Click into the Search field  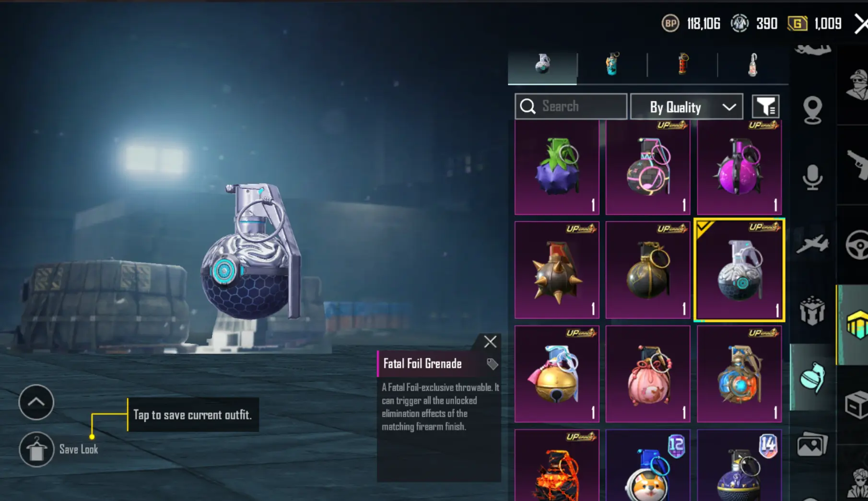pos(571,106)
